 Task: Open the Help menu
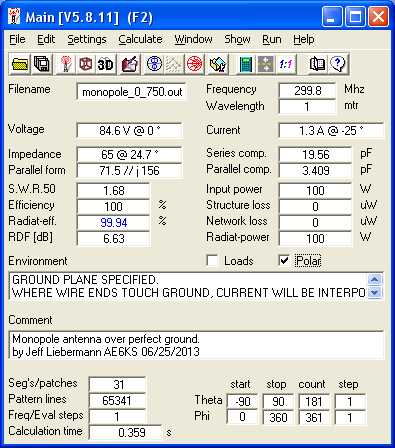[304, 39]
